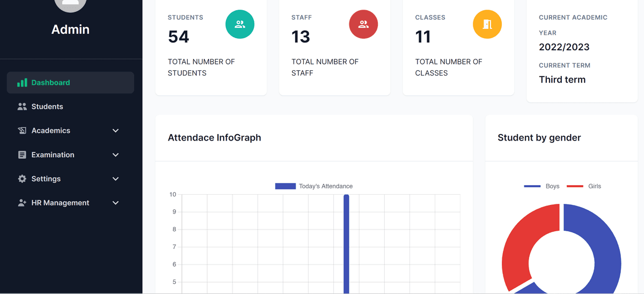
Task: Click the red staff card icon
Action: pos(363,24)
